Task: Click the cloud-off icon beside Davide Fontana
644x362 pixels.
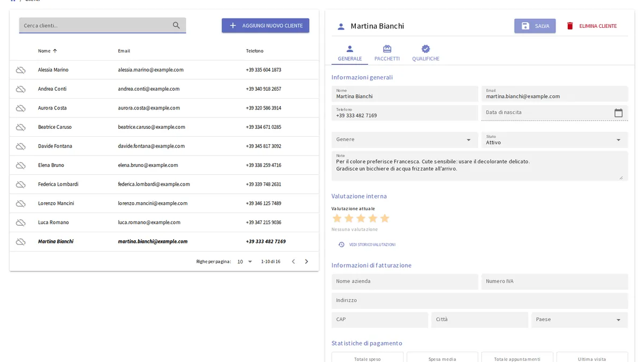Action: (20, 146)
